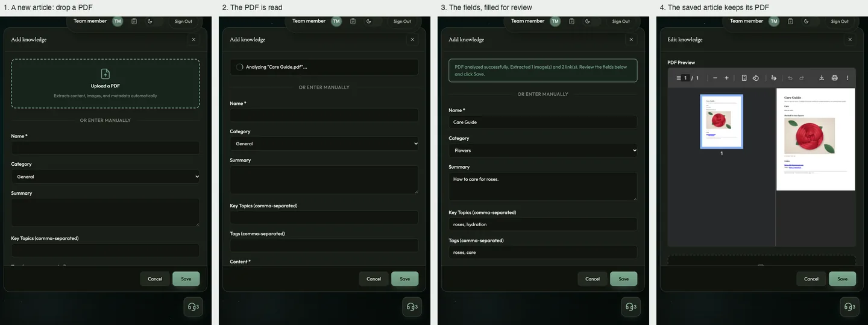The width and height of the screenshot is (868, 325).
Task: Close the step 3 Add knowledge dialog
Action: tap(631, 39)
